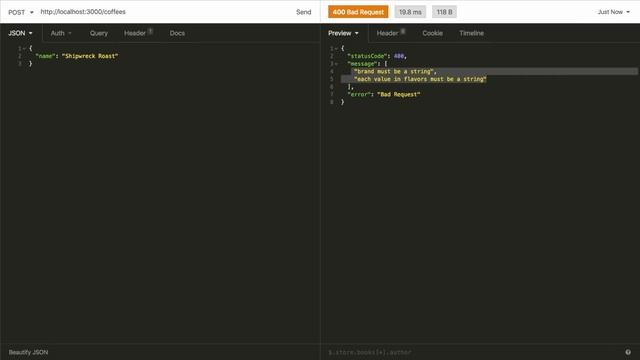Image resolution: width=640 pixels, height=360 pixels.
Task: Switch to the request Header tab
Action: pos(135,33)
